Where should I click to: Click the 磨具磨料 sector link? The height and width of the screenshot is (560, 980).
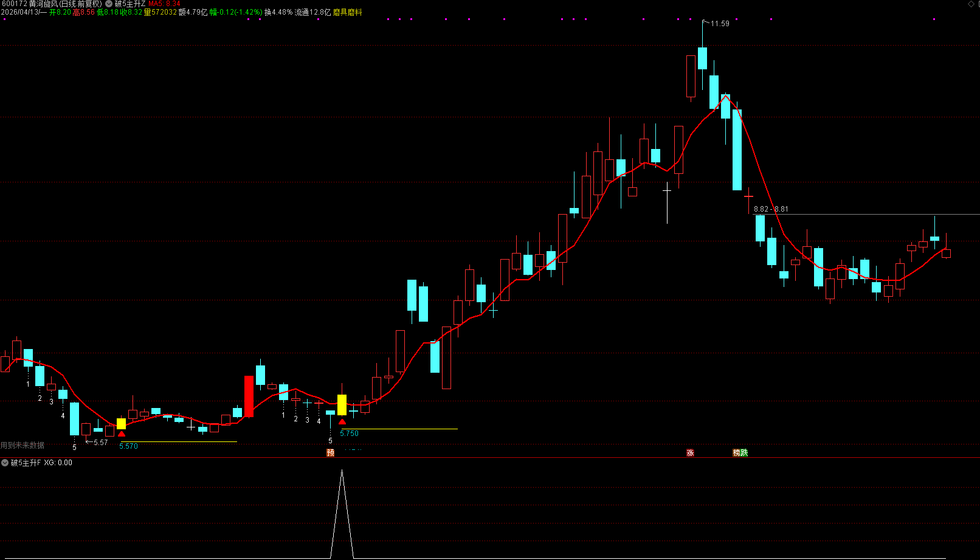347,12
